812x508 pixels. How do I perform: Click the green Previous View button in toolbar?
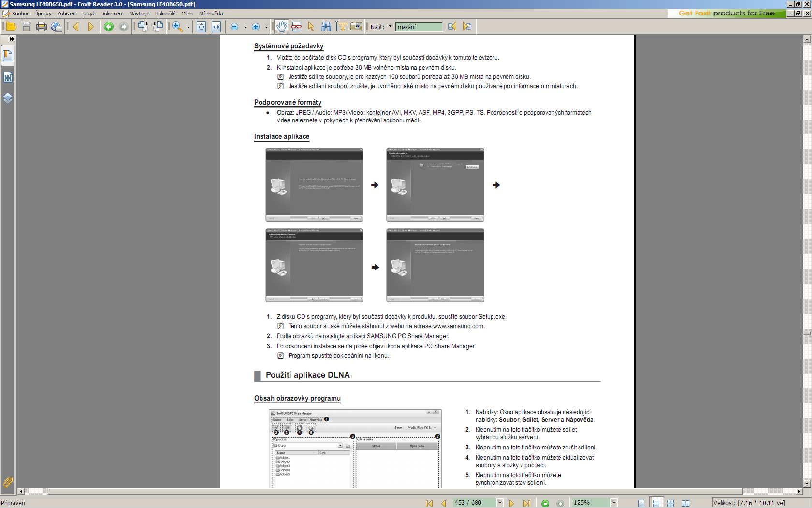click(x=109, y=27)
